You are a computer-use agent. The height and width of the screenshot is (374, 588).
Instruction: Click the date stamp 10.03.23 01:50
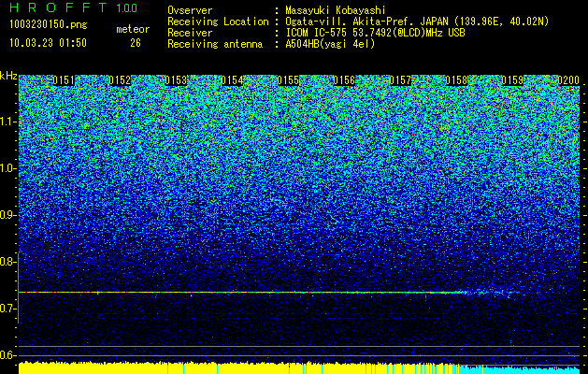48,43
